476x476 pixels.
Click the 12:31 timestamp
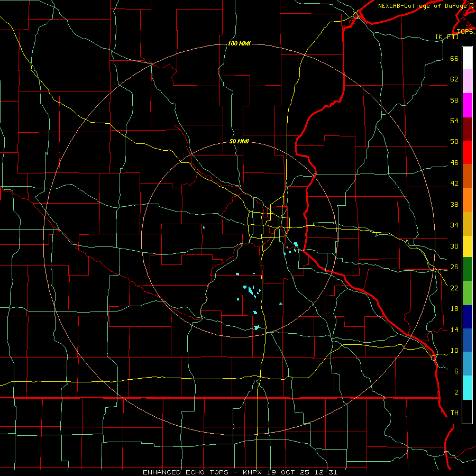point(326,472)
